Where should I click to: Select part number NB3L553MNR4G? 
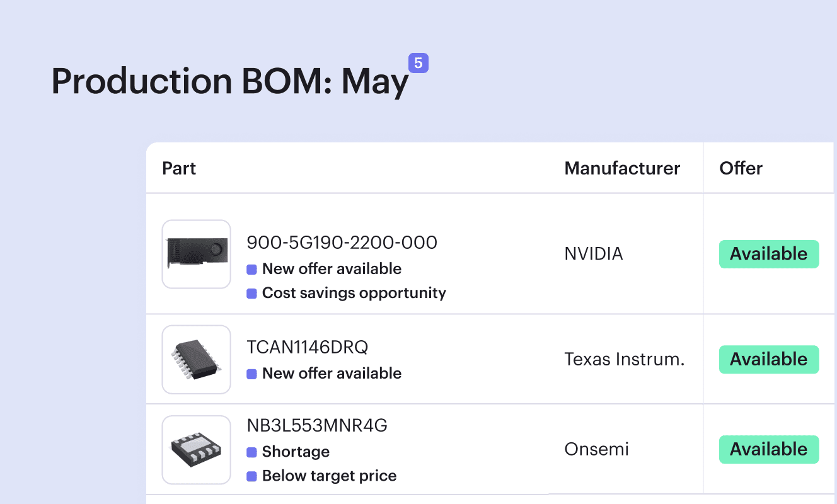point(317,426)
